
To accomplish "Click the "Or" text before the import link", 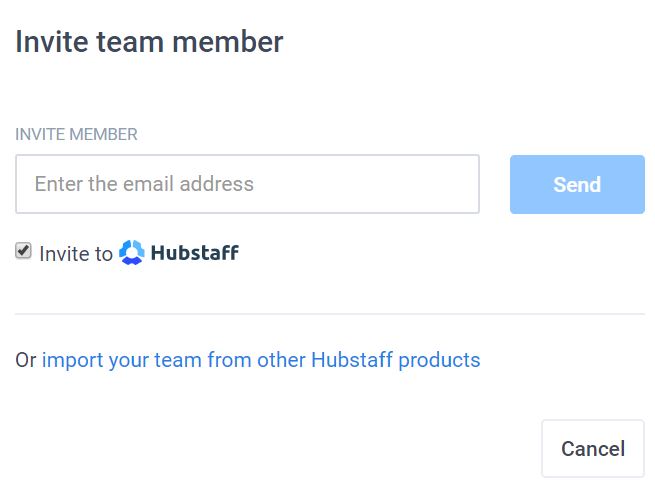I will pyautogui.click(x=26, y=360).
